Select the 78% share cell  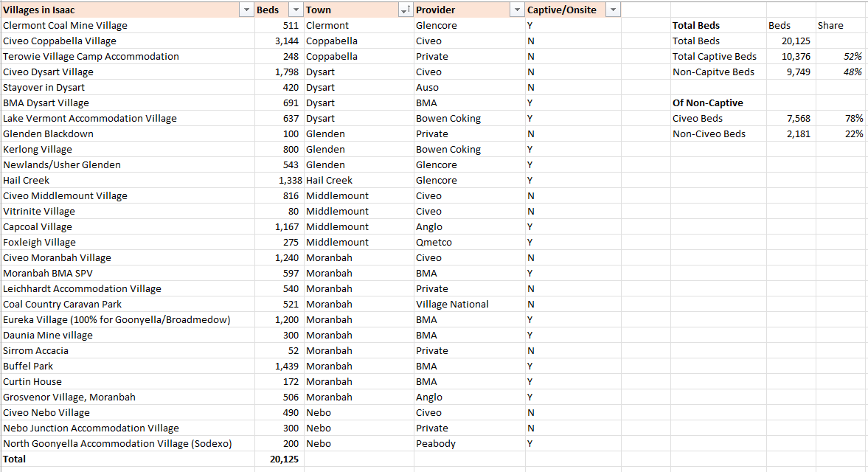(x=841, y=119)
